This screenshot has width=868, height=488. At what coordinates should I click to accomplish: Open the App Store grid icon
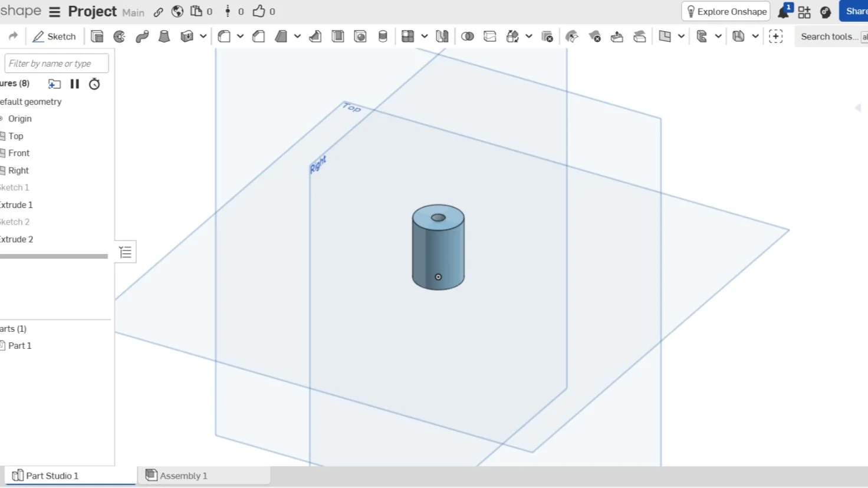[804, 12]
